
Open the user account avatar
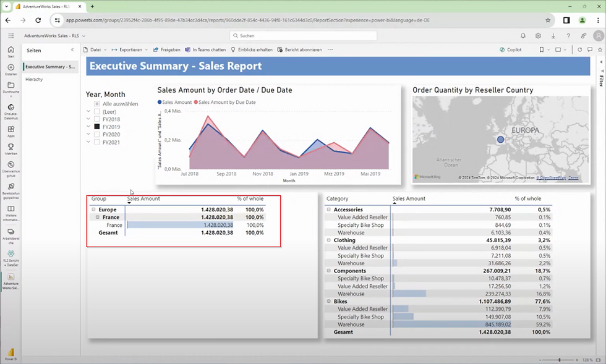pos(599,36)
